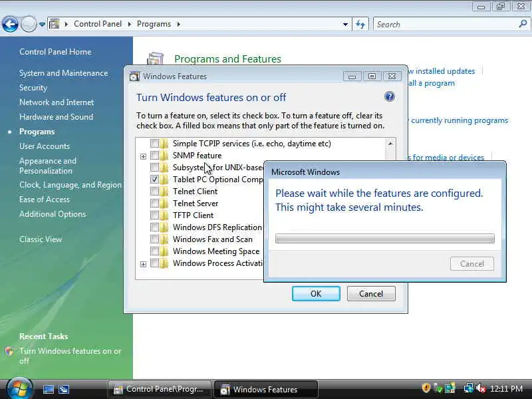Viewport: 532px width, 399px height.
Task: Open Additional Options in sidebar
Action: point(53,214)
